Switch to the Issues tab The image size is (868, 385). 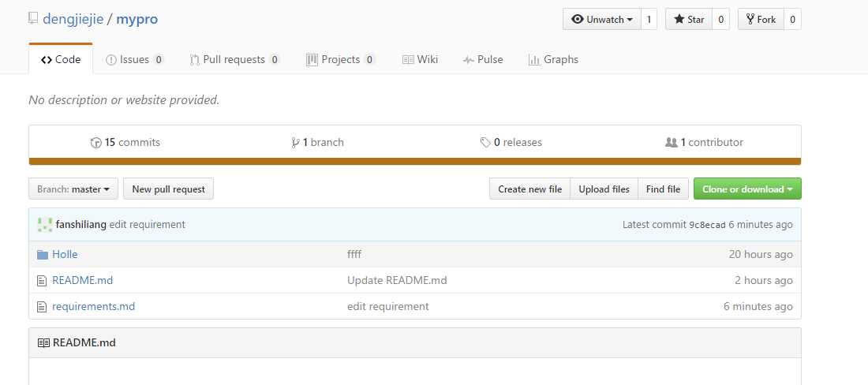134,59
